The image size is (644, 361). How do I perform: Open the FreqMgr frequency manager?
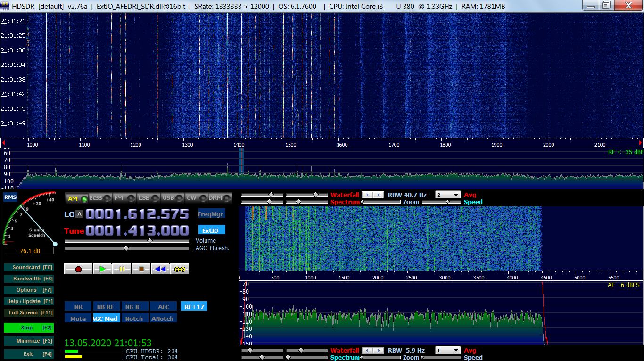[211, 213]
